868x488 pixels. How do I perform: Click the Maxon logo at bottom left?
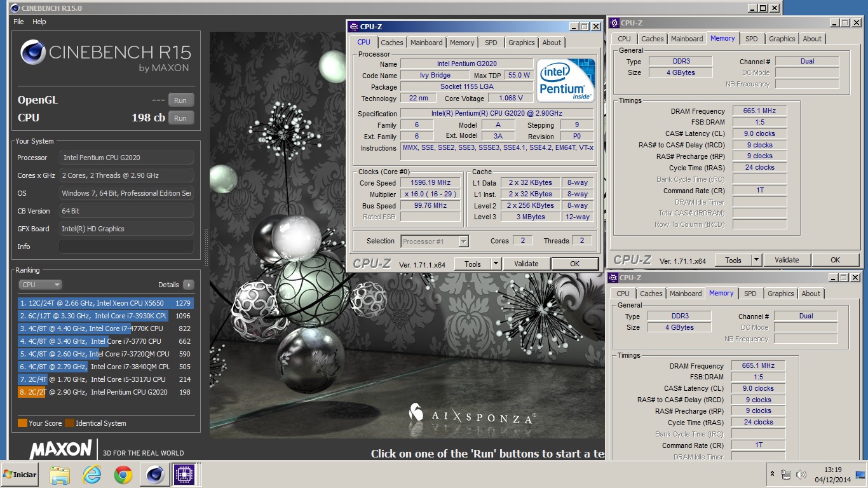[61, 450]
